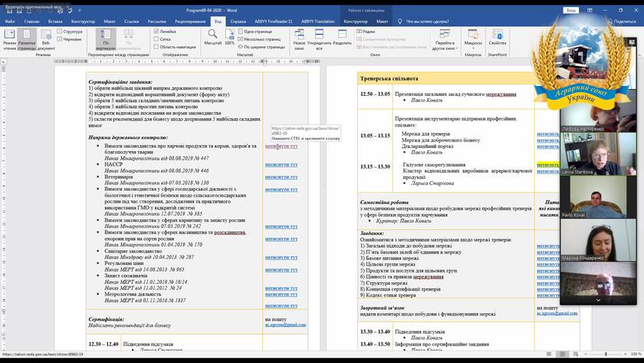Click the Черновик draft view button
644x363 pixels.
tap(70, 39)
